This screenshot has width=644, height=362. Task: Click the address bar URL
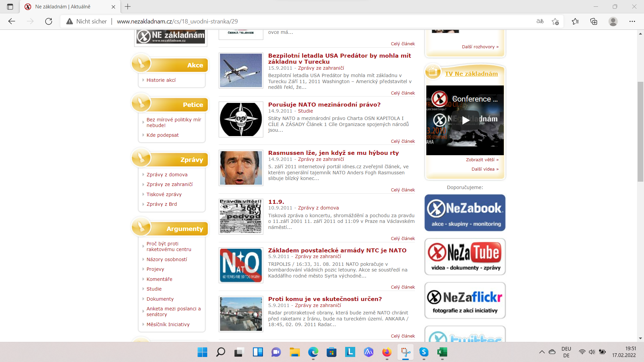pos(177,21)
